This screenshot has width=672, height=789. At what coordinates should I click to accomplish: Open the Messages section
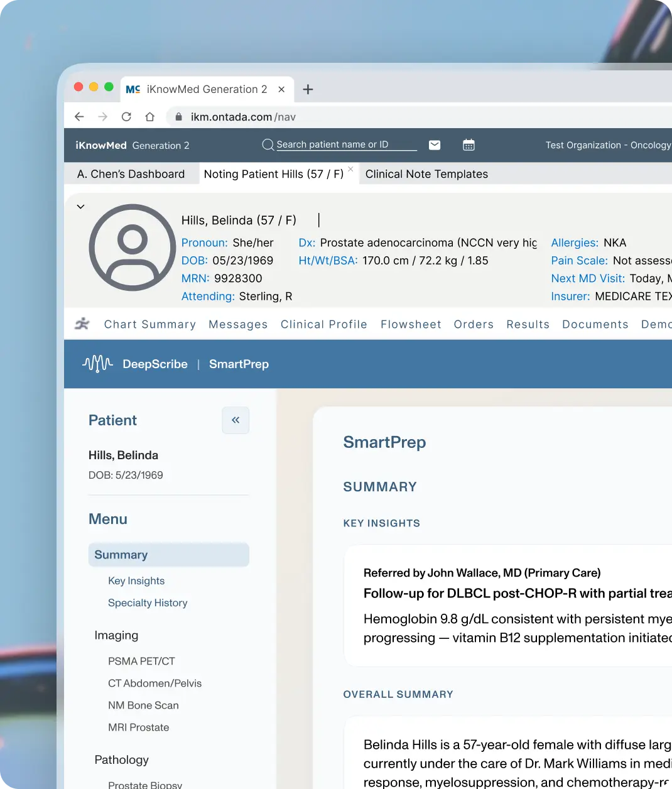coord(238,324)
